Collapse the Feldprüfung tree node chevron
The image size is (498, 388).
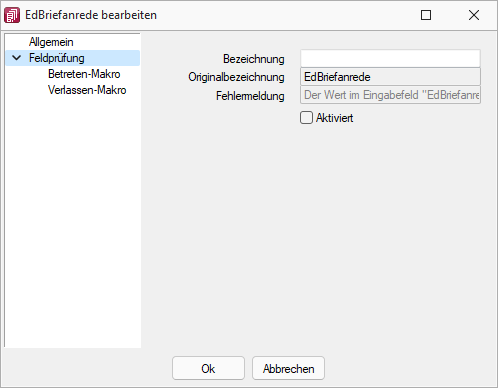click(x=16, y=58)
